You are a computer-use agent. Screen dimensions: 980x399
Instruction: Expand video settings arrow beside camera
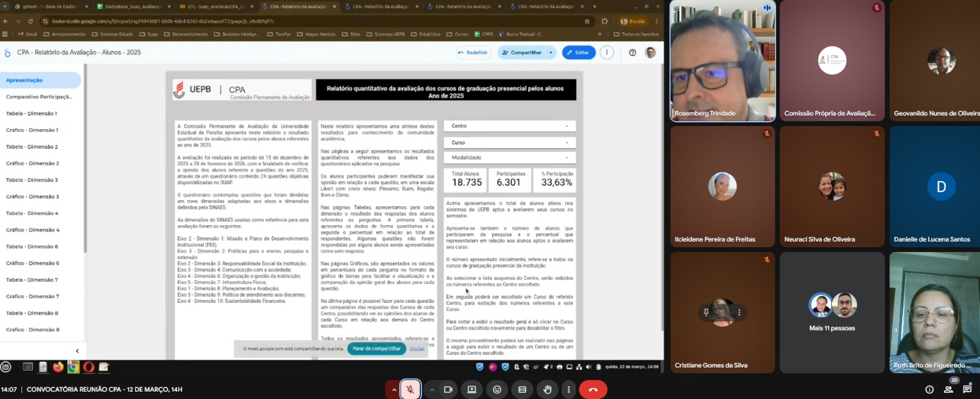click(432, 389)
